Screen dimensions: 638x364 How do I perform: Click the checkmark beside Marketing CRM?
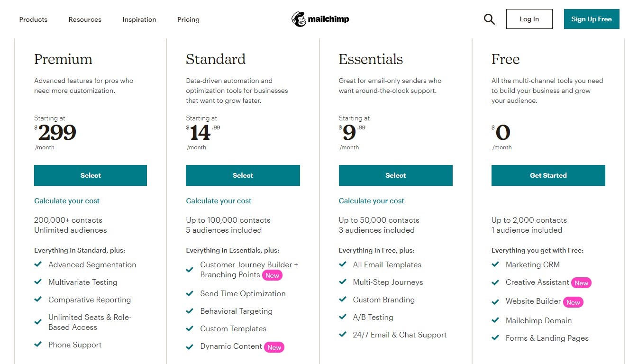[x=495, y=264]
